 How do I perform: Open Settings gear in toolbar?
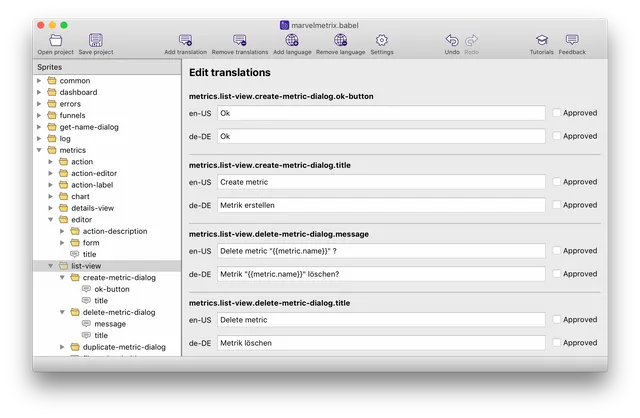(x=382, y=40)
